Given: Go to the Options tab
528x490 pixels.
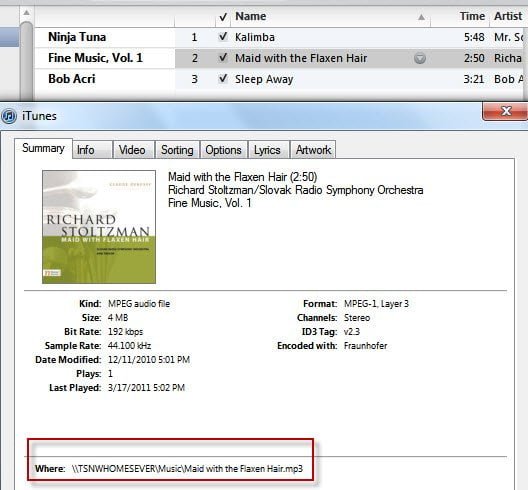Looking at the screenshot, I should 224,150.
